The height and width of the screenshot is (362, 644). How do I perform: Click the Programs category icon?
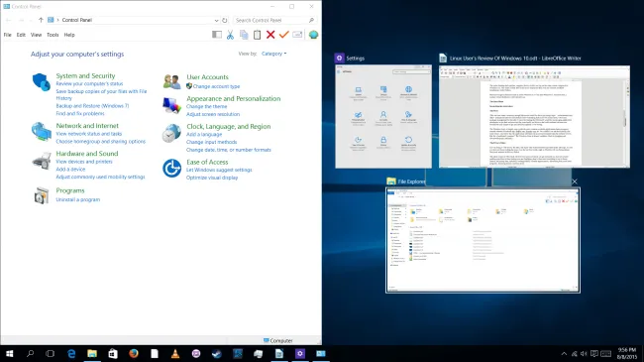coord(41,195)
